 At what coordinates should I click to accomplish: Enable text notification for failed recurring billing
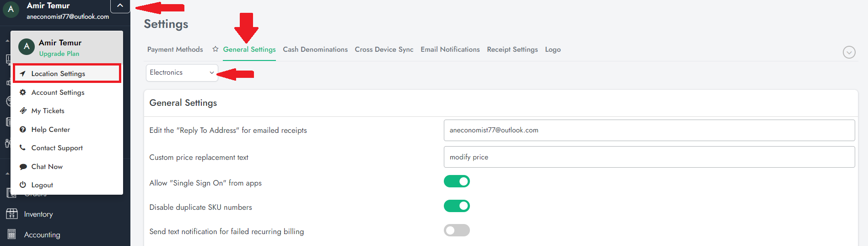coord(456,230)
